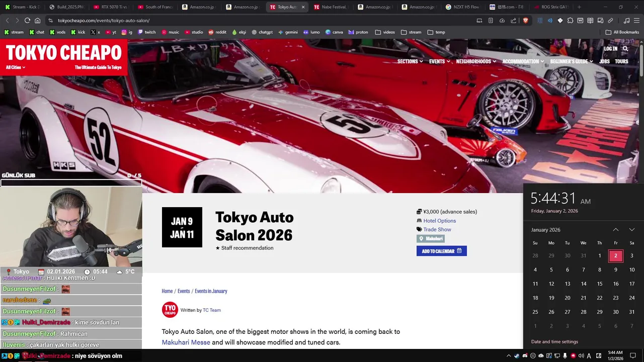The width and height of the screenshot is (644, 362).
Task: Open new tab with plus button
Action: (579, 7)
